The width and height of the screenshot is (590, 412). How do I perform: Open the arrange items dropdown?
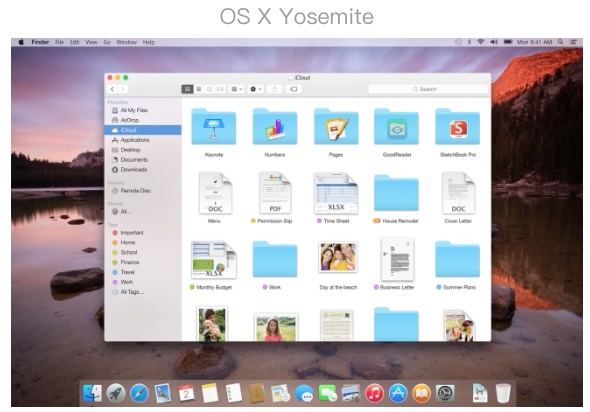pos(237,89)
